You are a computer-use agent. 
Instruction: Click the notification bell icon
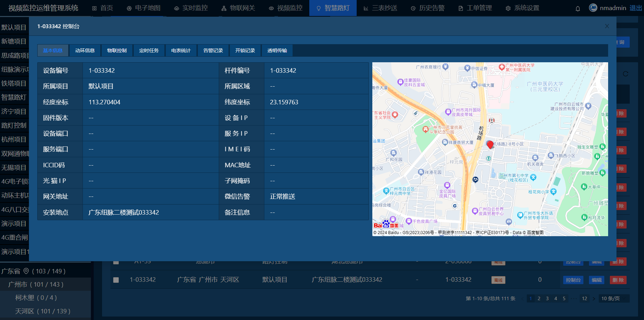(578, 9)
